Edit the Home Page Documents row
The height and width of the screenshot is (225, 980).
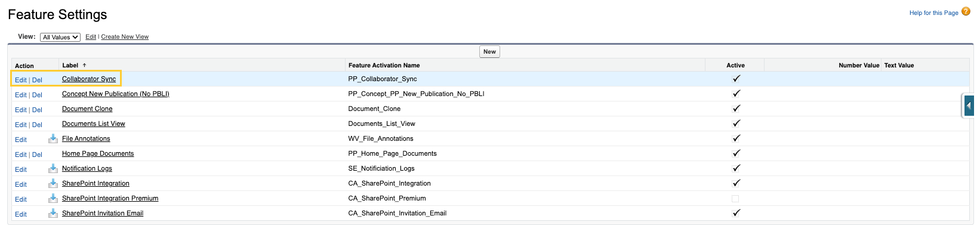click(21, 155)
